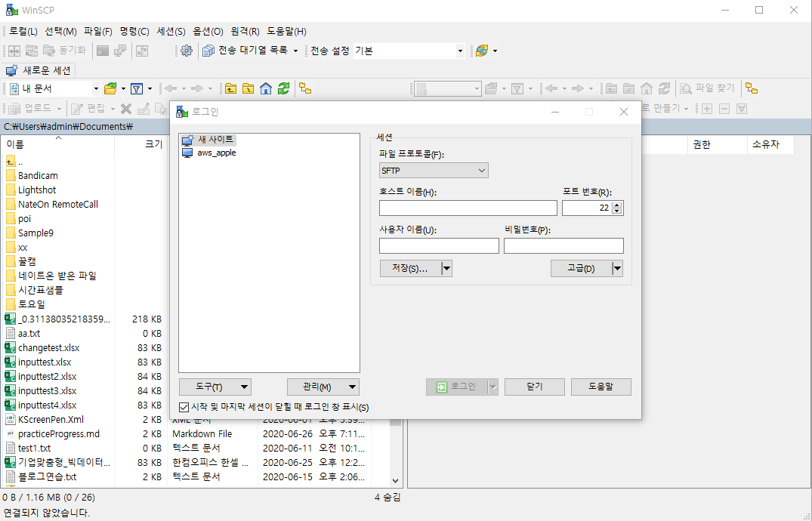Screen dimensions: 812x521
Task: Click the Name (이름) column header
Action: click(58, 144)
